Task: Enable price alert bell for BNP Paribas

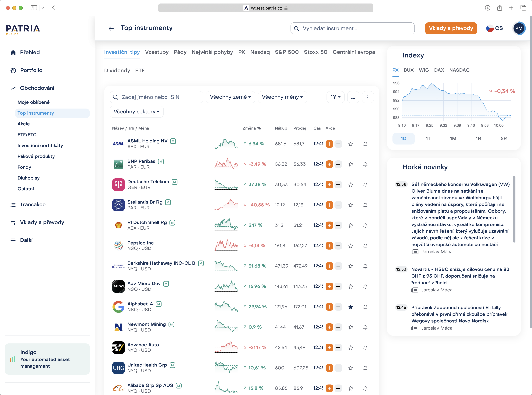Action: click(365, 164)
